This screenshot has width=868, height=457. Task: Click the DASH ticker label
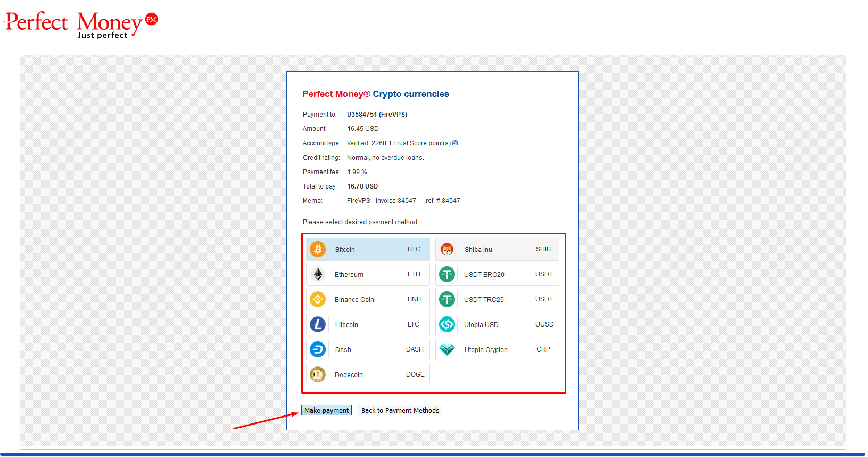click(x=415, y=349)
